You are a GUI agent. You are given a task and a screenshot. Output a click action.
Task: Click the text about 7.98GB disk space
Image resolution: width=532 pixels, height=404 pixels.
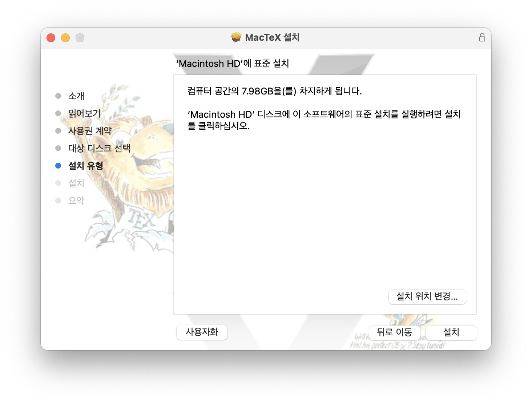tap(275, 91)
